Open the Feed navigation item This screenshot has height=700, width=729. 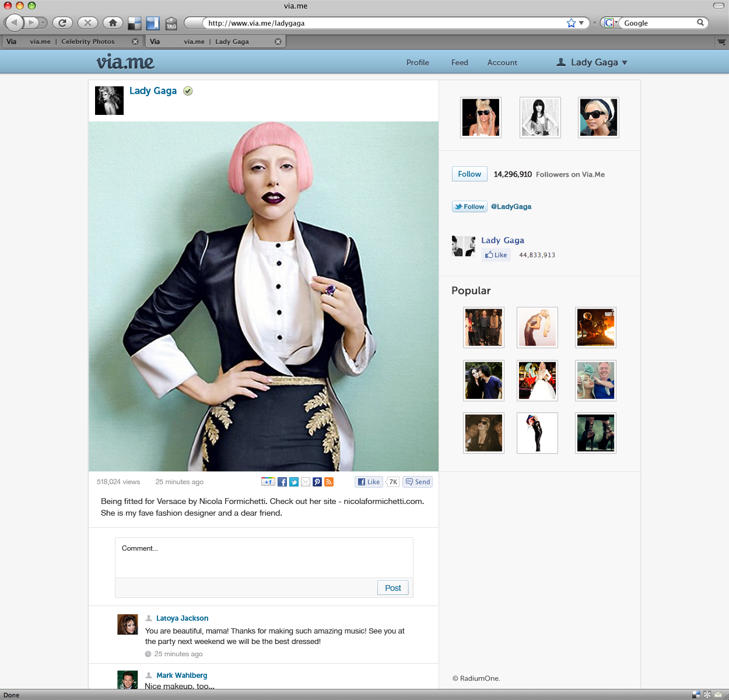click(460, 62)
